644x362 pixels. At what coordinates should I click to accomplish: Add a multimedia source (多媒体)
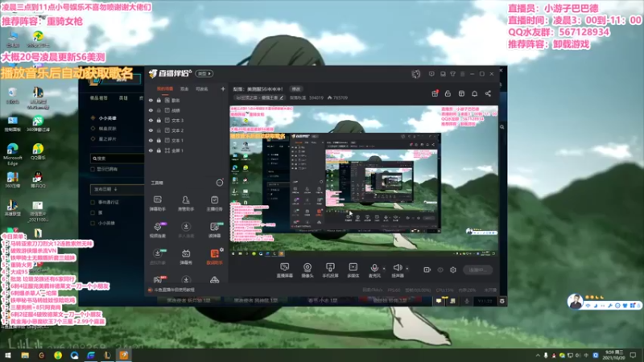[x=353, y=270]
